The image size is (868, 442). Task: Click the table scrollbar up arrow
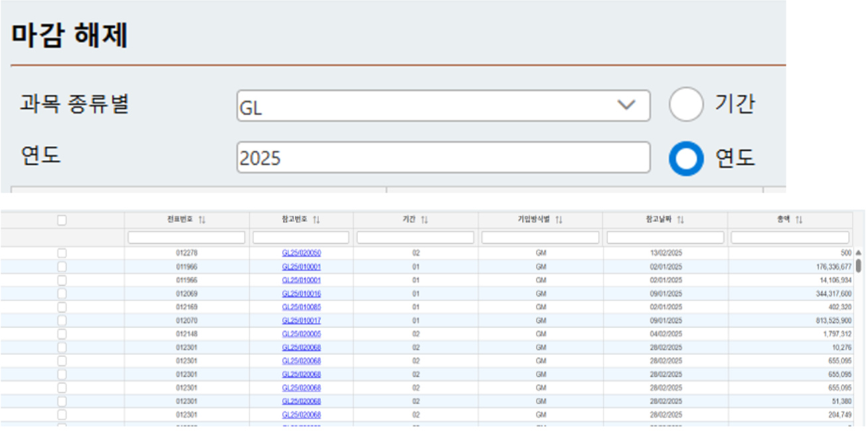[858, 253]
